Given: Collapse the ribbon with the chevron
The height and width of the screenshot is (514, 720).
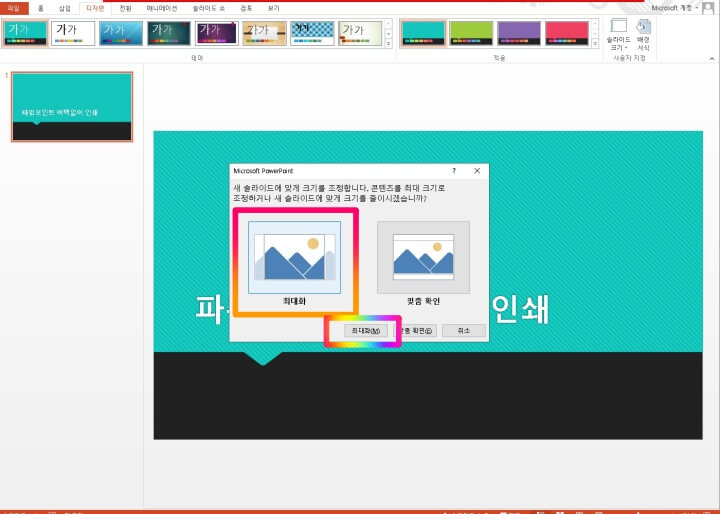Looking at the screenshot, I should 712,59.
